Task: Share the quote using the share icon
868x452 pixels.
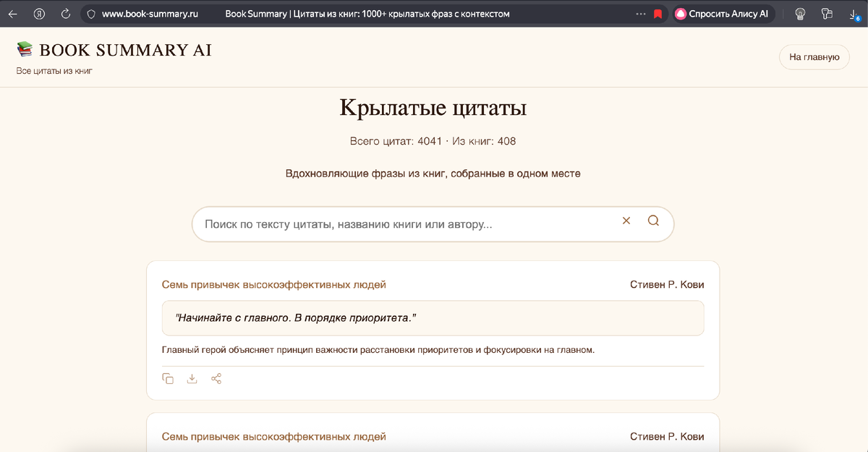Action: point(216,378)
